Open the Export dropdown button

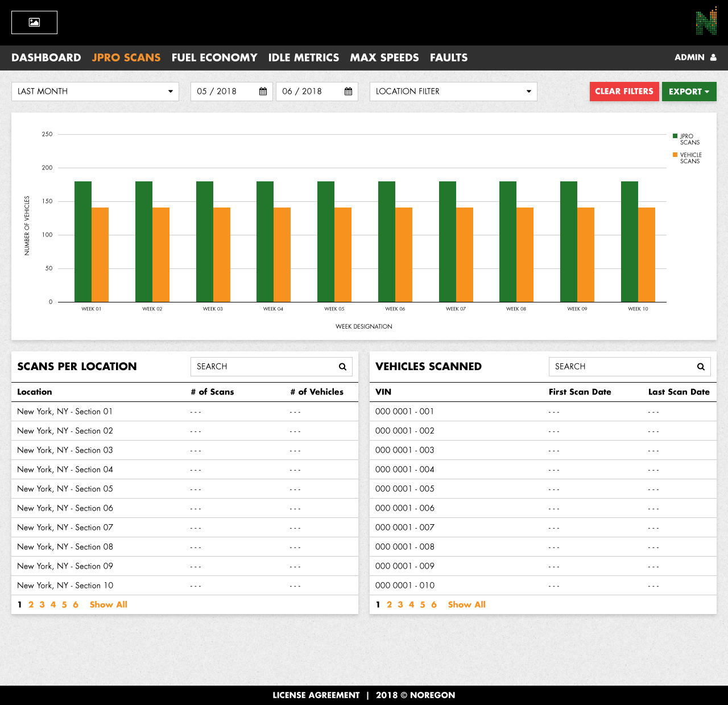pyautogui.click(x=689, y=92)
